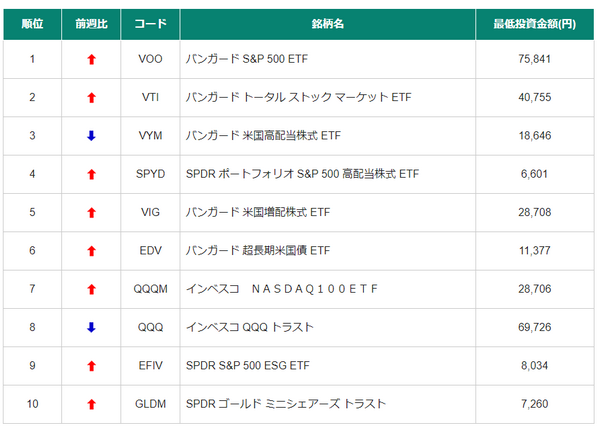Image resolution: width=600 pixels, height=428 pixels.
Task: Click the 順位 column header
Action: coord(32,23)
